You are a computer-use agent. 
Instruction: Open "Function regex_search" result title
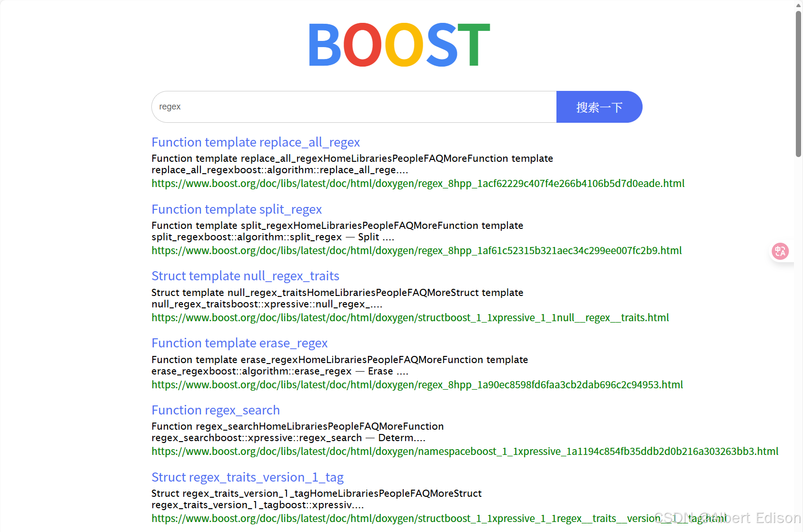216,410
